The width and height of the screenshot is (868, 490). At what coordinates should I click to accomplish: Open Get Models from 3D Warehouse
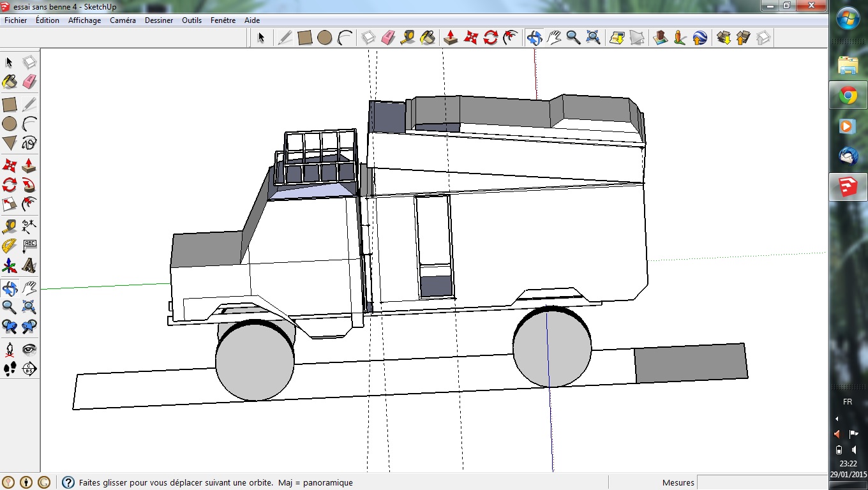tap(723, 38)
